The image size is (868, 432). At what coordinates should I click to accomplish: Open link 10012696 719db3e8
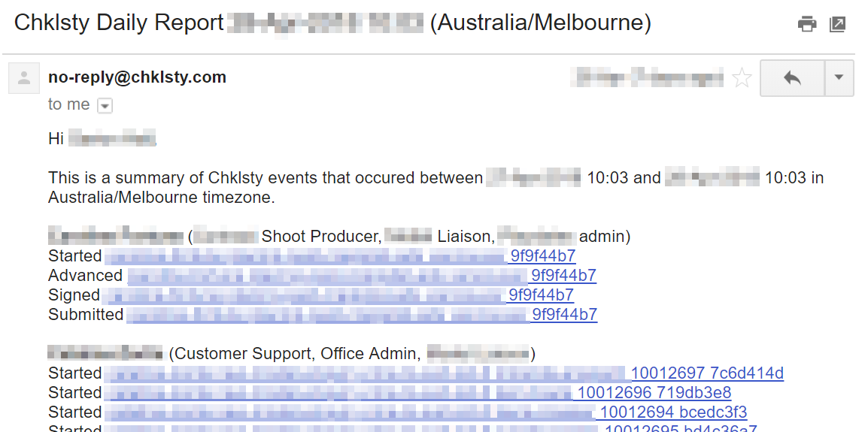click(417, 392)
